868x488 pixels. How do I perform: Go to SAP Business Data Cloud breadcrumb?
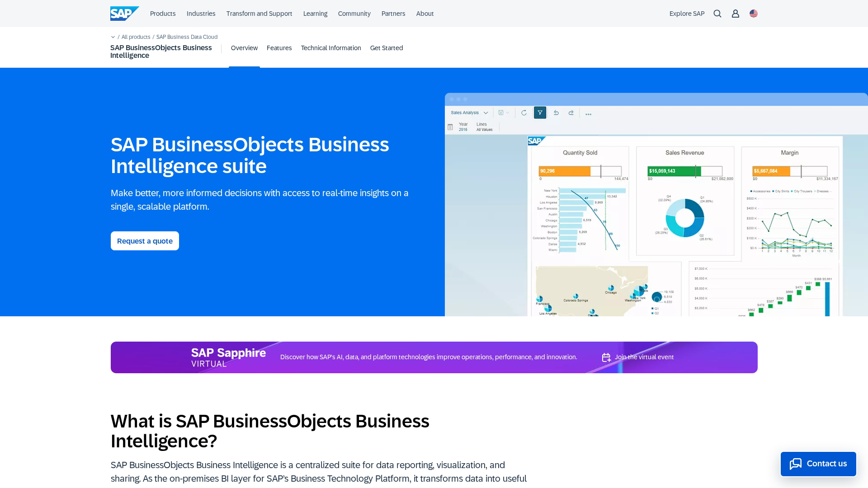point(187,37)
